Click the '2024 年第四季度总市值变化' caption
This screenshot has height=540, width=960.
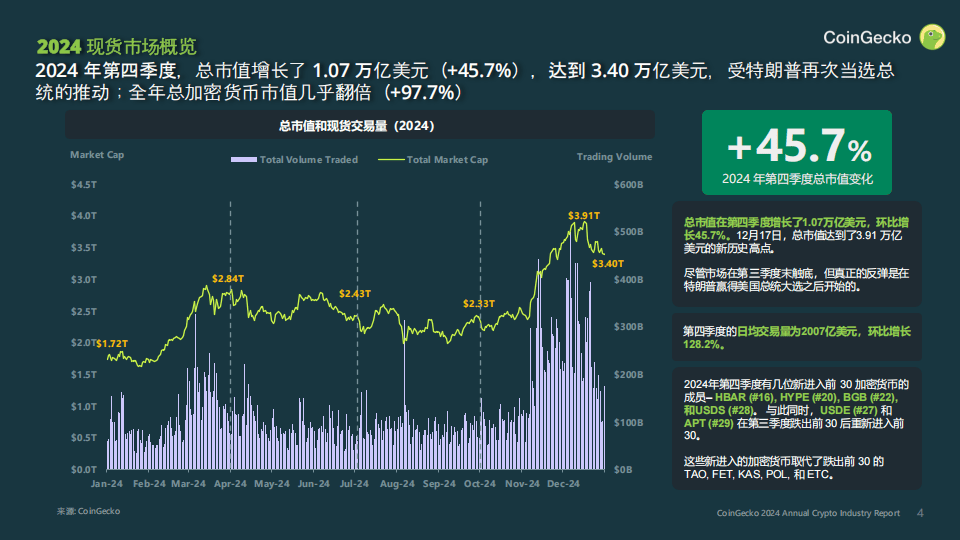point(797,179)
